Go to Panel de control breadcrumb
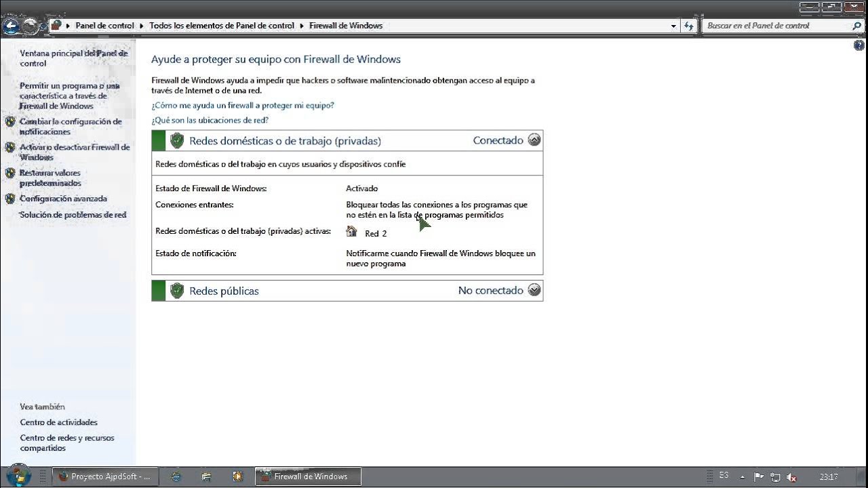Viewport: 868px width, 488px height. [104, 26]
